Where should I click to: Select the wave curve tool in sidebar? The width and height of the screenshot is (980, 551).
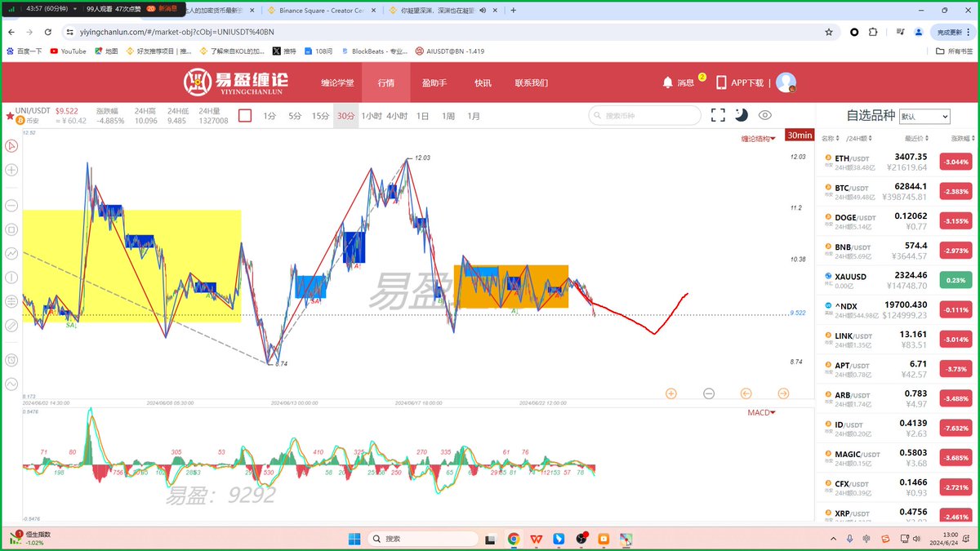coord(11,384)
